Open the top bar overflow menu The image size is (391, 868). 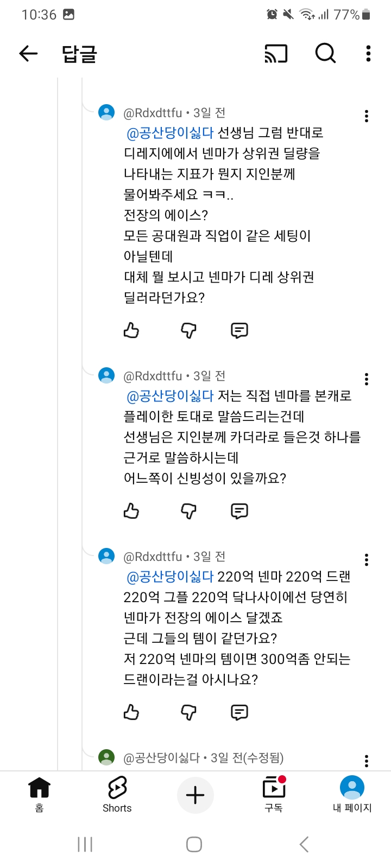coord(368,53)
